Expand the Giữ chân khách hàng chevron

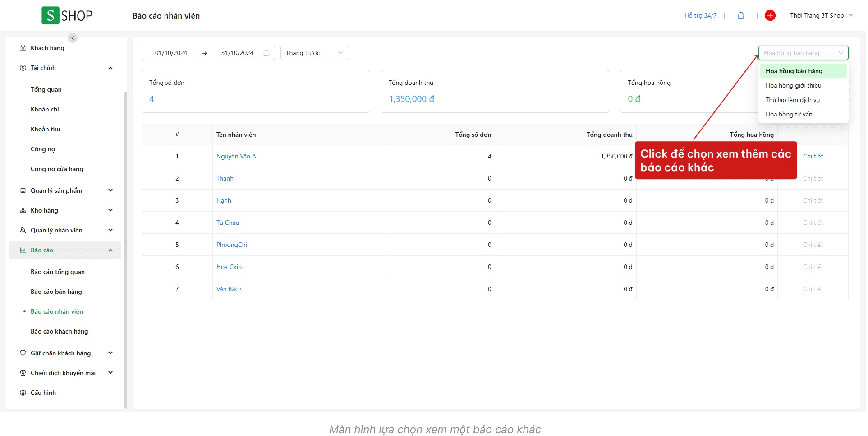[x=110, y=353]
